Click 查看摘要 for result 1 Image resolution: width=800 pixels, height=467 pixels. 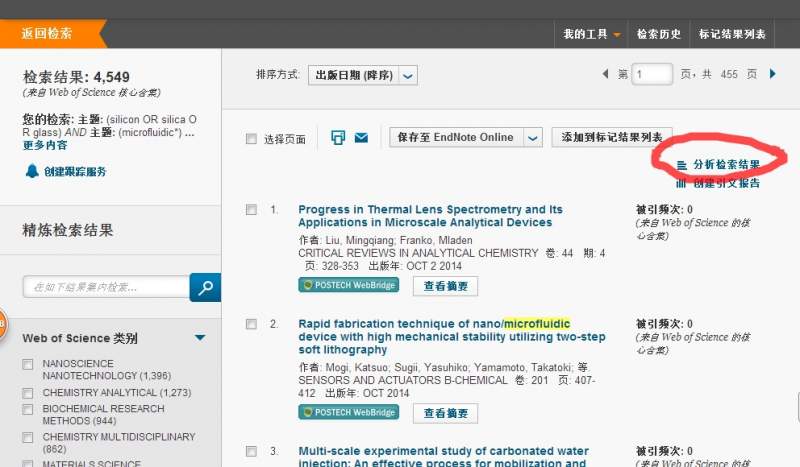(x=445, y=286)
